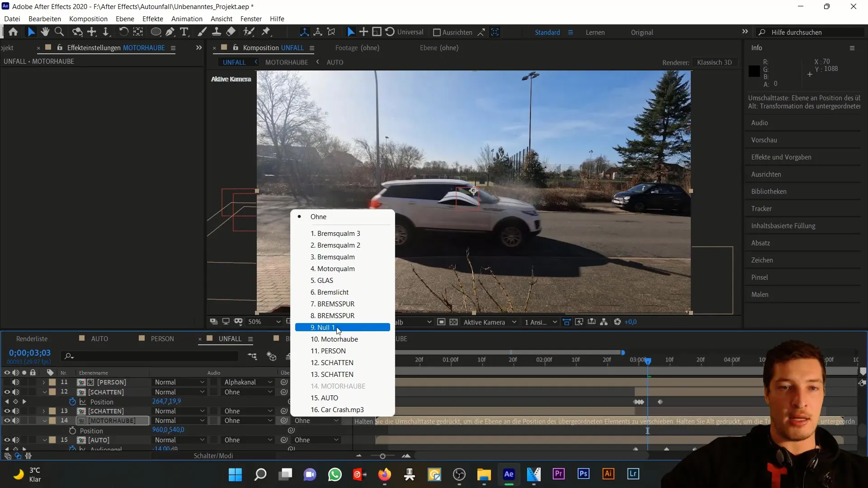Open Komposition menu in menu bar
This screenshot has height=488, width=868.
tap(88, 19)
